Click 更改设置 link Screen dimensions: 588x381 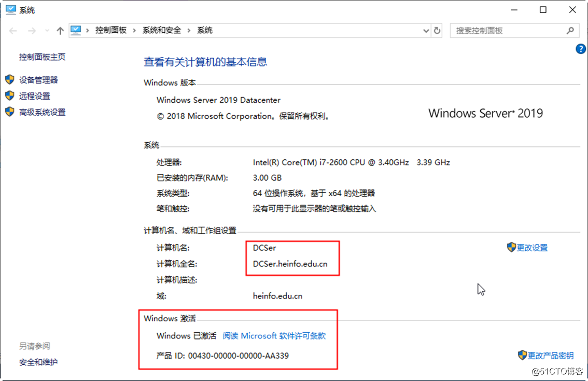[532, 248]
